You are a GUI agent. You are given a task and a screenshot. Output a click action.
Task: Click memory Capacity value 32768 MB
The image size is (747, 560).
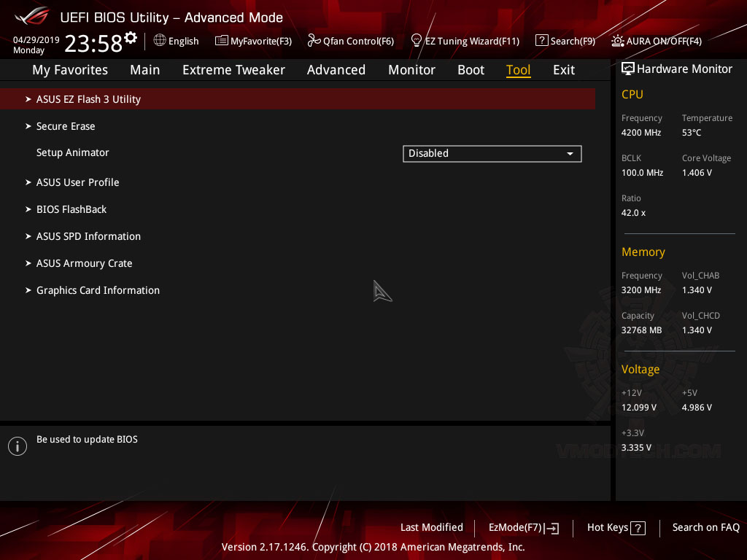click(641, 330)
